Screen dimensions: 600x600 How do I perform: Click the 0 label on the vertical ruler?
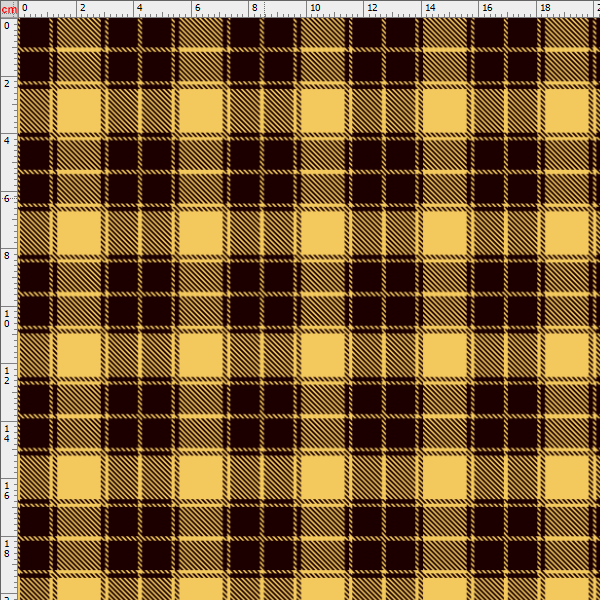pyautogui.click(x=7, y=26)
